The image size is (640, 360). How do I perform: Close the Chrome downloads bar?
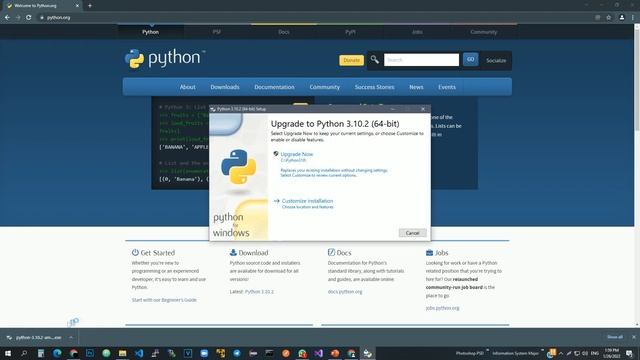tap(634, 337)
